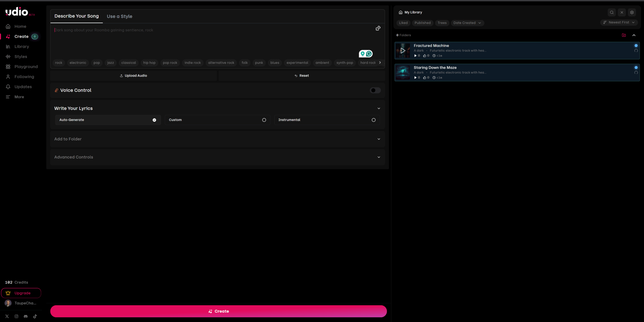Play the Fractured Machine track
644x322 pixels.
(403, 51)
